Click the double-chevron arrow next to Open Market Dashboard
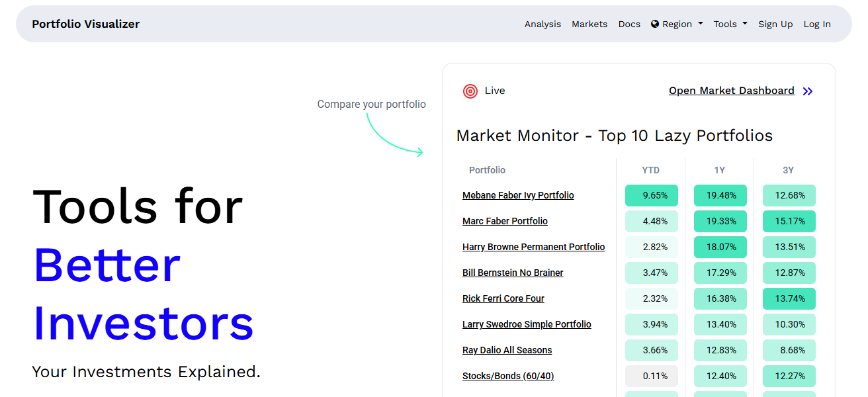The width and height of the screenshot is (868, 397). (x=808, y=91)
